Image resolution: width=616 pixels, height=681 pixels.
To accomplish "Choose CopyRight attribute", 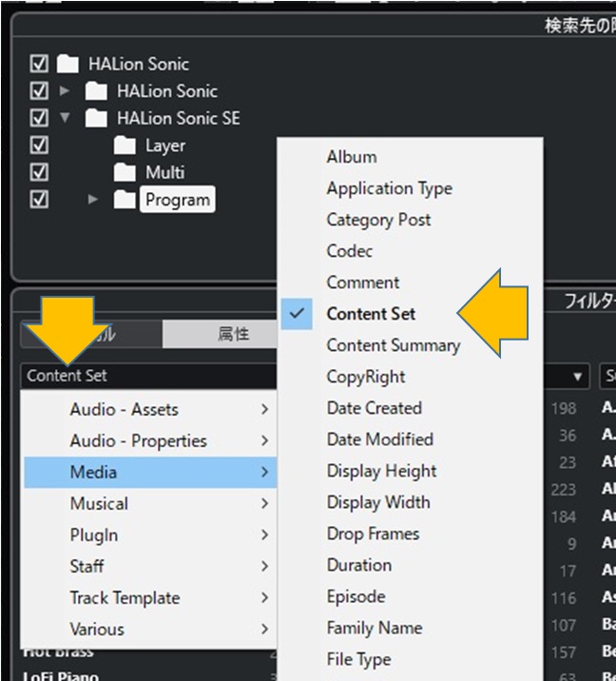I will tap(411, 377).
